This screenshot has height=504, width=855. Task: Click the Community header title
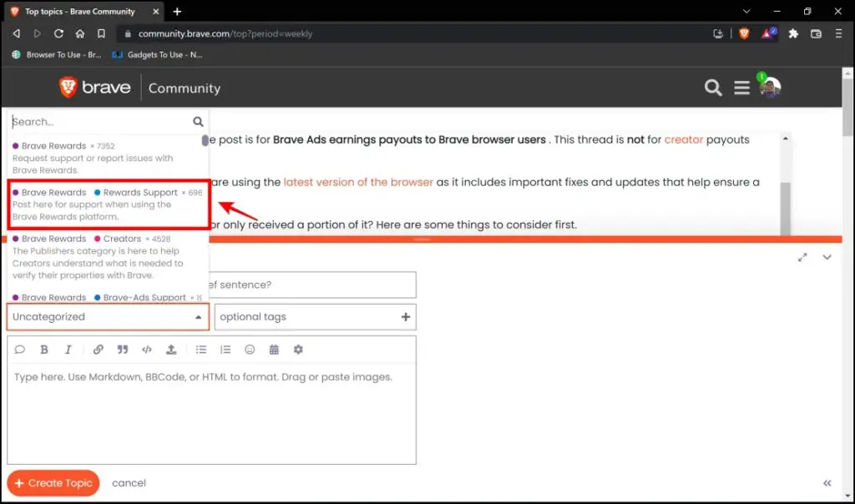(185, 88)
